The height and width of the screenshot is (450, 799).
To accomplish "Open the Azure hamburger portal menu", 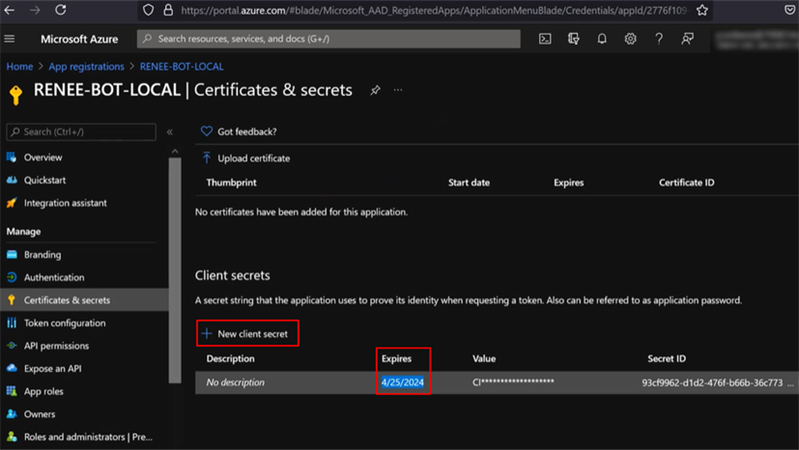I will (10, 39).
